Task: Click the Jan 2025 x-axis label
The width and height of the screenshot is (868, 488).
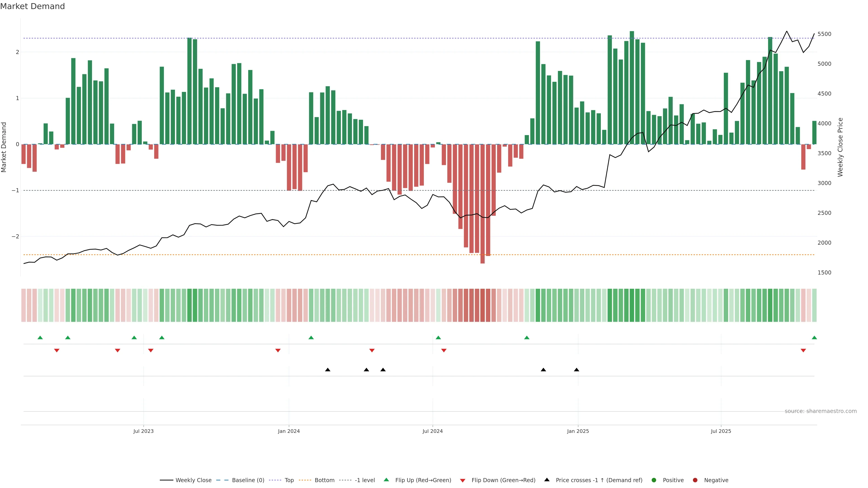Action: coord(578,432)
